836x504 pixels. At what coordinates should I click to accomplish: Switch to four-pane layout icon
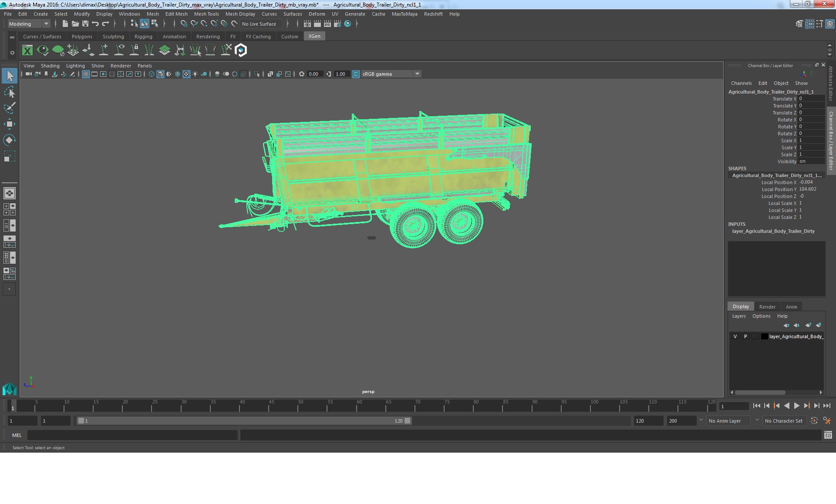pos(9,209)
